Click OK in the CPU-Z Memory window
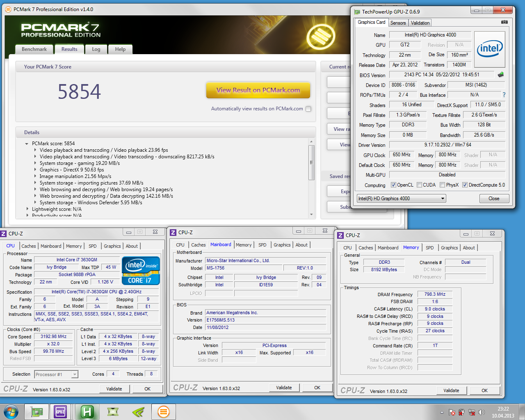 tap(484, 390)
